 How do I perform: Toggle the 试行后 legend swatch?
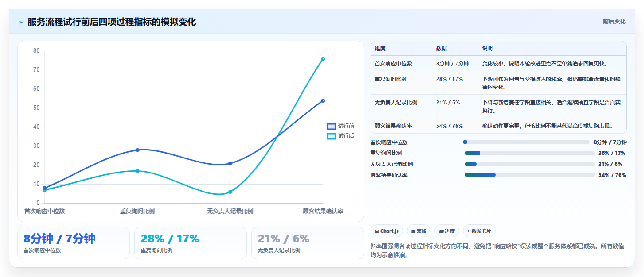332,136
